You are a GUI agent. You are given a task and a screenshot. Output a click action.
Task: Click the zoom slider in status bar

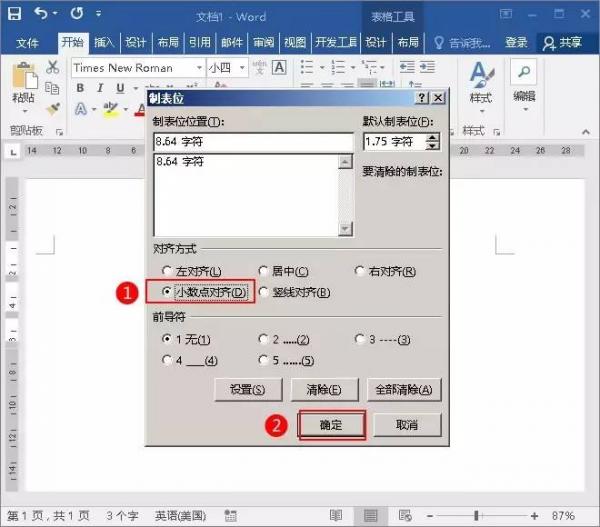(475, 516)
